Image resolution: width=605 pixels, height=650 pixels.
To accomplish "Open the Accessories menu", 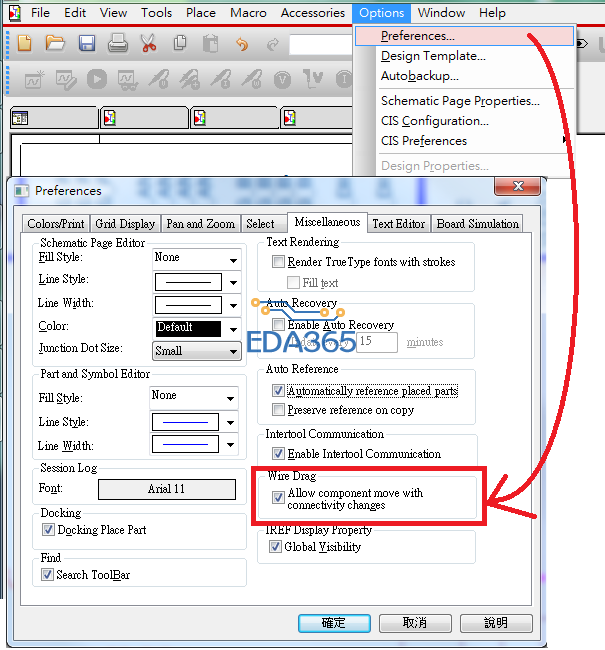I will point(313,13).
